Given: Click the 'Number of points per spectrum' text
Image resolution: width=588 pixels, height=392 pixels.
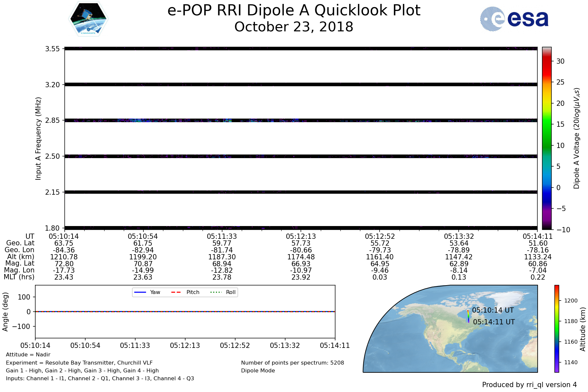Looking at the screenshot, I should [x=292, y=363].
